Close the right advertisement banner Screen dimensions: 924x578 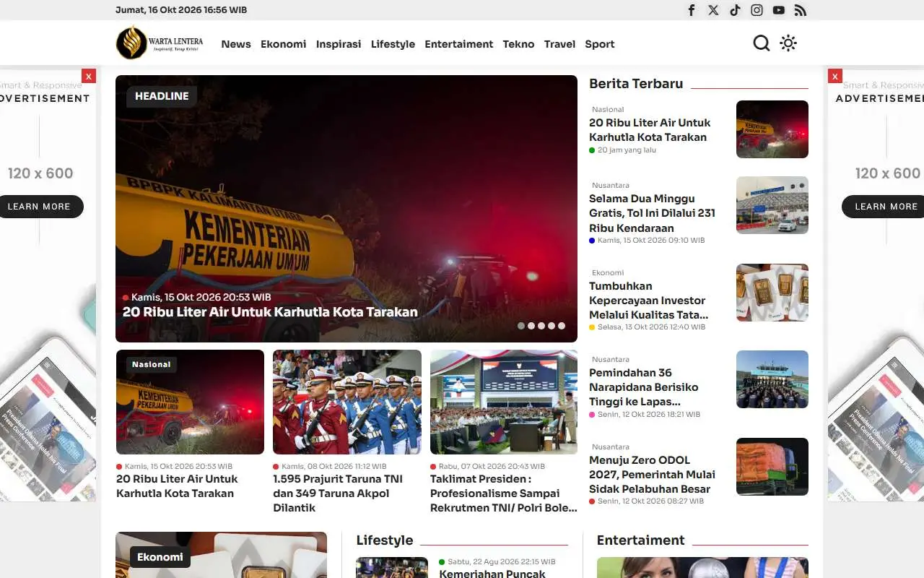(835, 76)
